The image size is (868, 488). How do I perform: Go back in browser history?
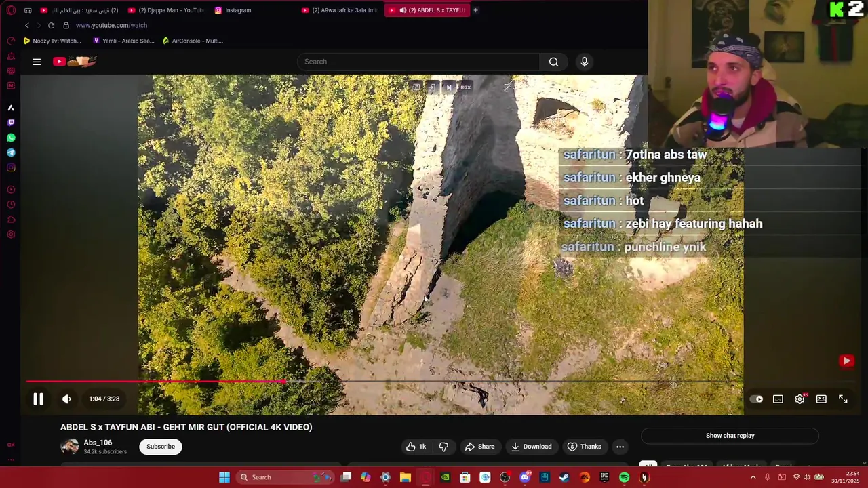click(x=27, y=25)
